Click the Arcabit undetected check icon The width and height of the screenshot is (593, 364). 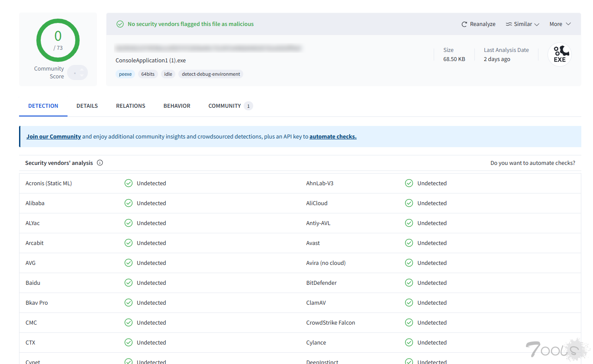[129, 243]
